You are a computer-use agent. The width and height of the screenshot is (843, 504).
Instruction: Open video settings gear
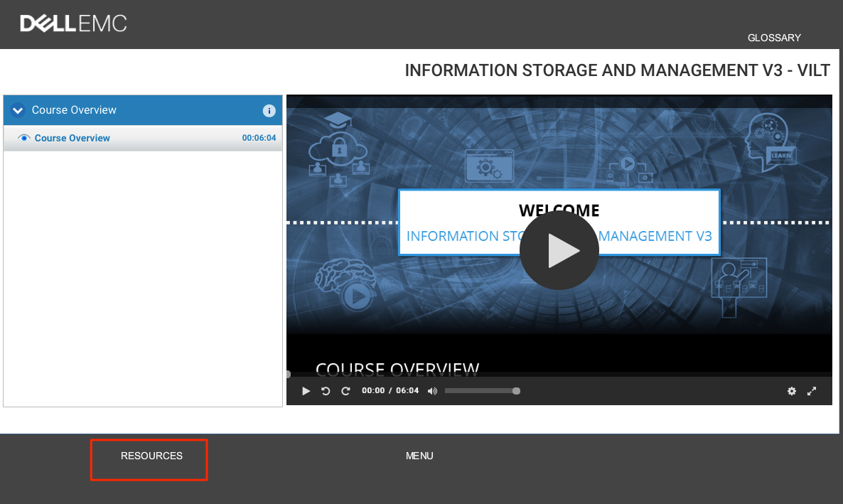[x=791, y=391]
